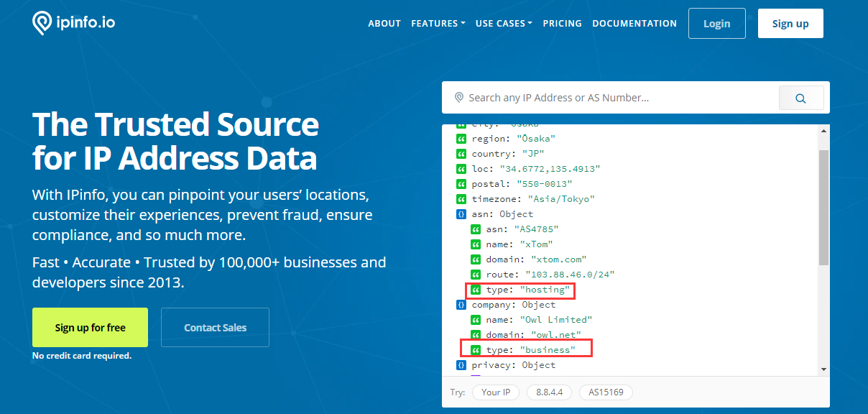The image size is (868, 414).
Task: Expand the privacy Object node
Action: 461,365
